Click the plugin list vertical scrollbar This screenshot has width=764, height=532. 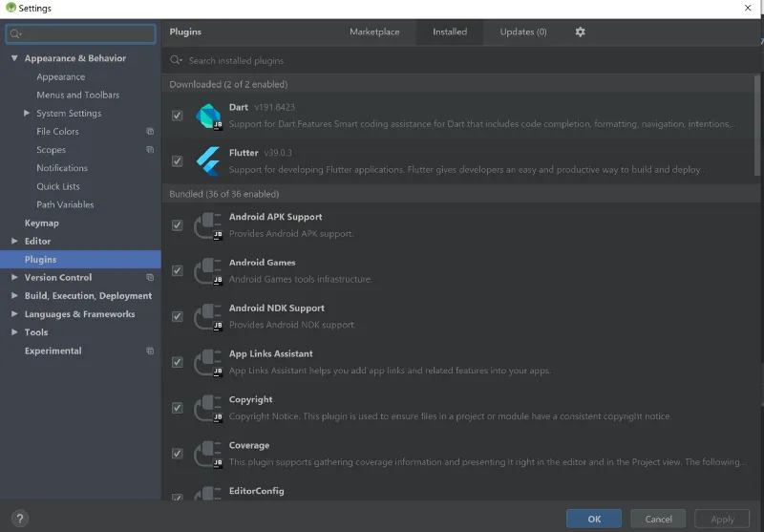(756, 125)
